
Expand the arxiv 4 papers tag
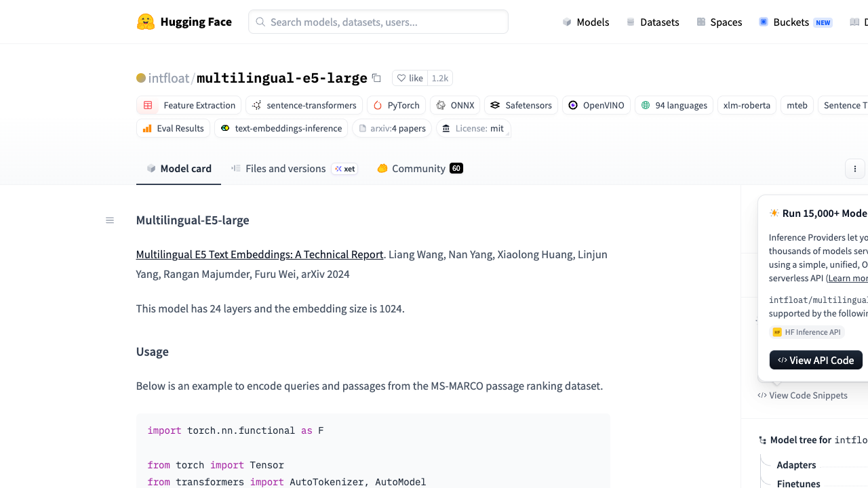tap(392, 128)
